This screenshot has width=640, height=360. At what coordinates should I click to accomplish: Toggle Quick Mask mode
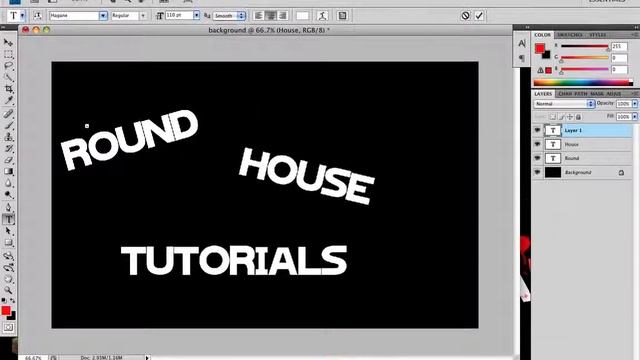(8, 327)
